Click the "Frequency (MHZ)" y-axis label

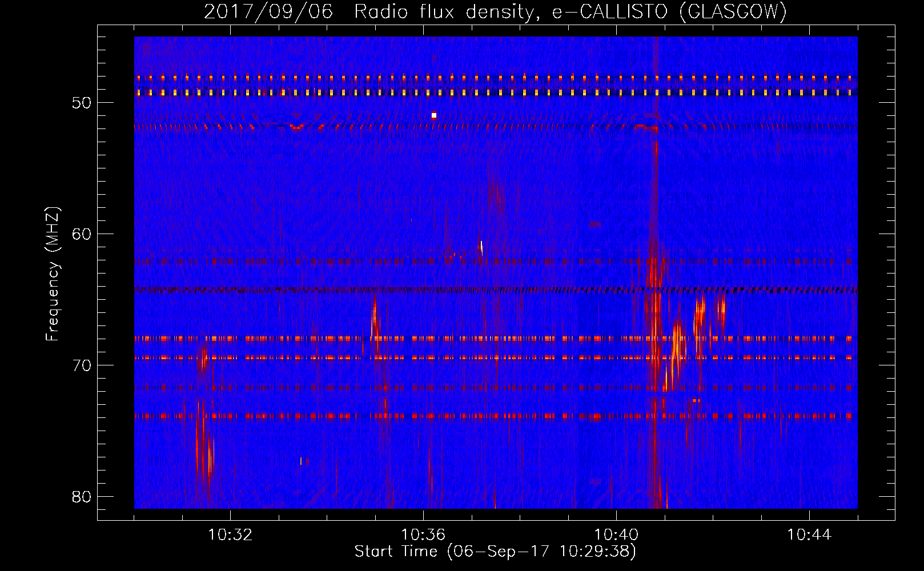53,274
